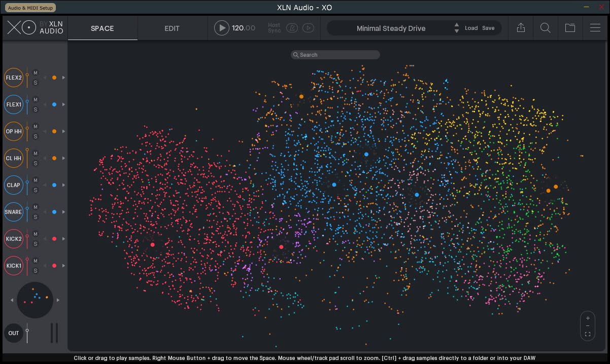This screenshot has height=364, width=610.
Task: Zoom in the Space with plus icon
Action: pyautogui.click(x=588, y=318)
